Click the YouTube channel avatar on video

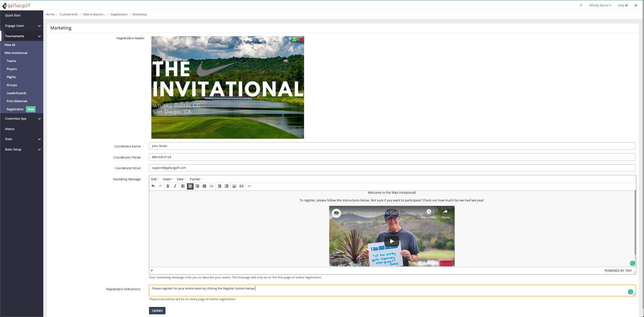point(336,213)
